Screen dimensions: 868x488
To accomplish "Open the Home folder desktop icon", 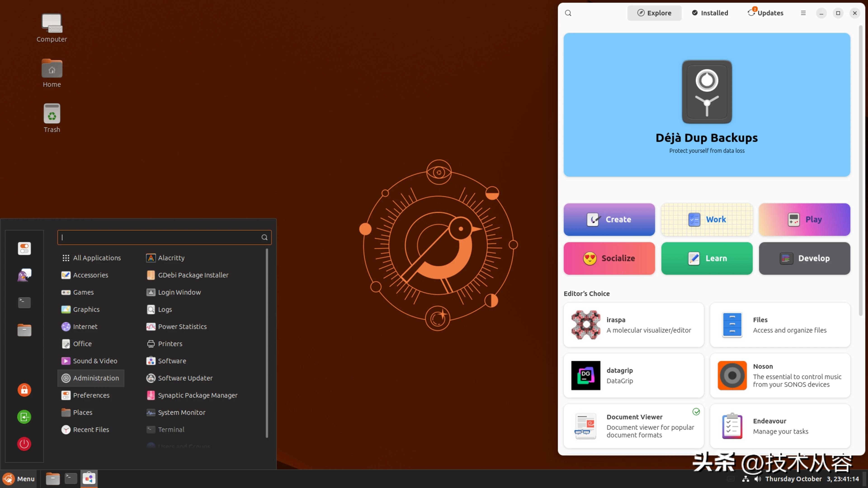I will (x=52, y=73).
